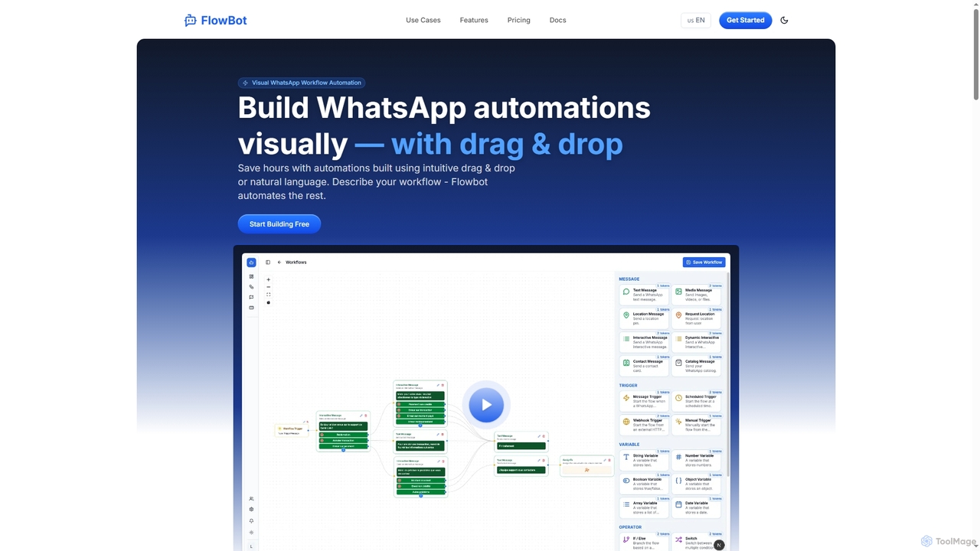Click the notifications bell in demo sidebar
The image size is (980, 551).
pos(251,521)
